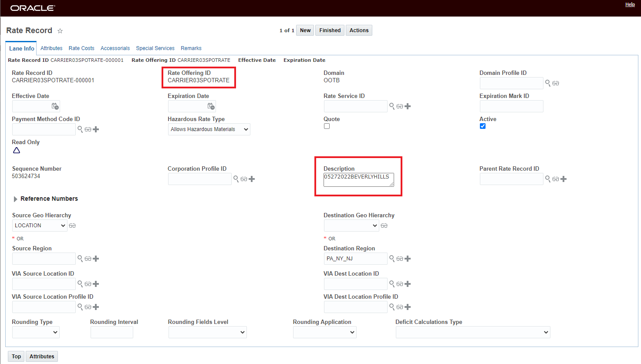Open the Special Services tab
The width and height of the screenshot is (641, 364).
155,48
